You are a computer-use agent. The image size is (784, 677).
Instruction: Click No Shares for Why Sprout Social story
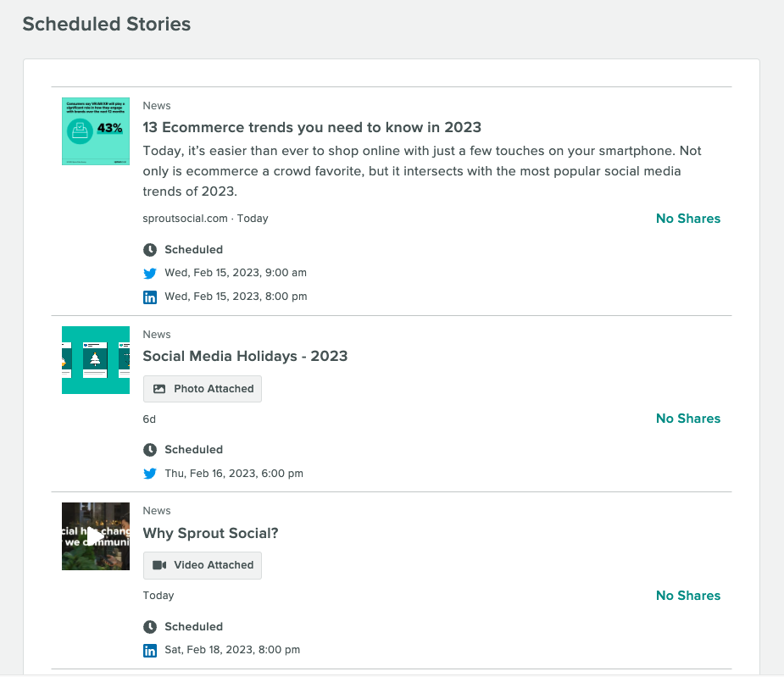[688, 596]
